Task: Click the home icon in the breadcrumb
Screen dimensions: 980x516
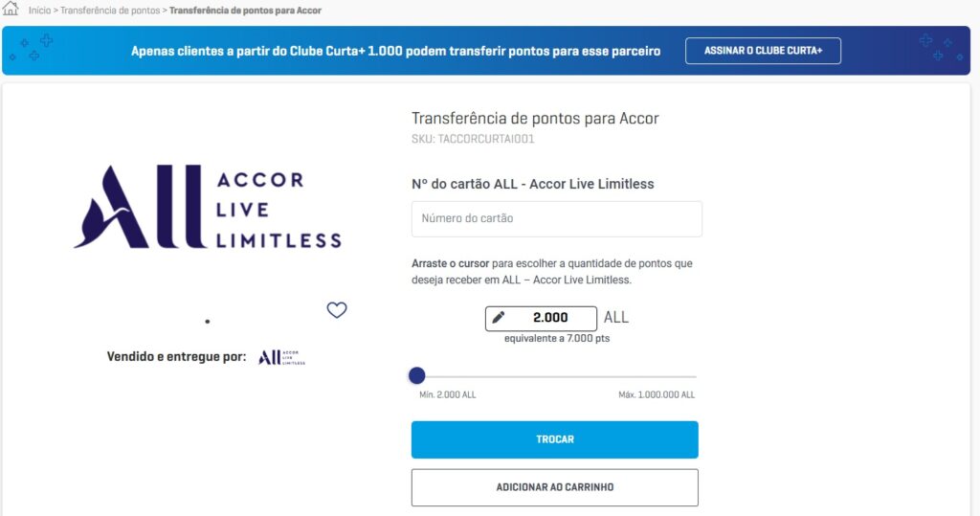Action: (11, 10)
